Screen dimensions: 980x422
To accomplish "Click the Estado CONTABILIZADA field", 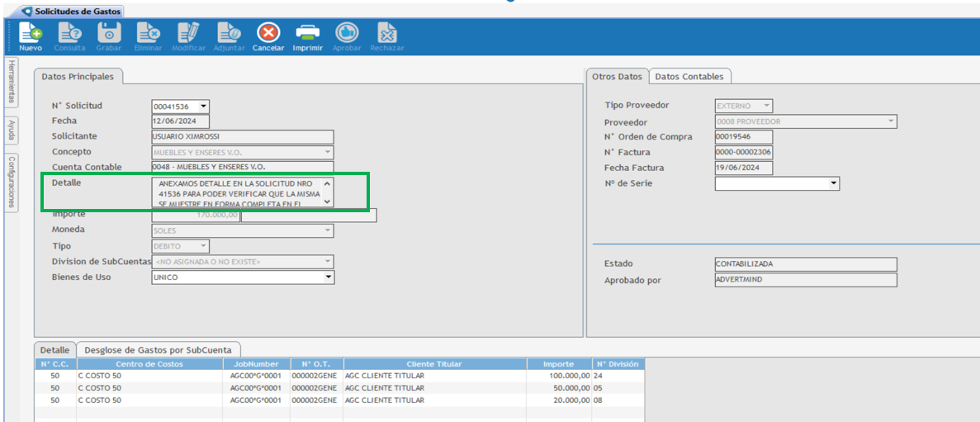I will coord(806,264).
